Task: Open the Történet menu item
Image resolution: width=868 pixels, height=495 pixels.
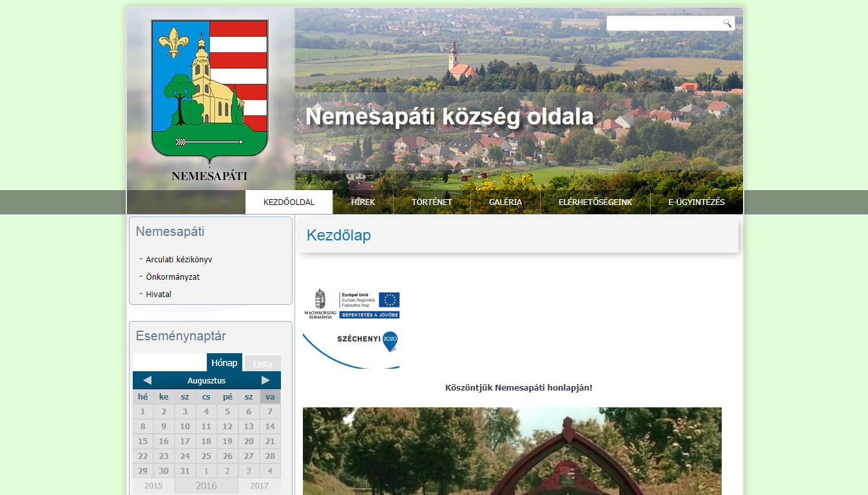Action: (432, 202)
